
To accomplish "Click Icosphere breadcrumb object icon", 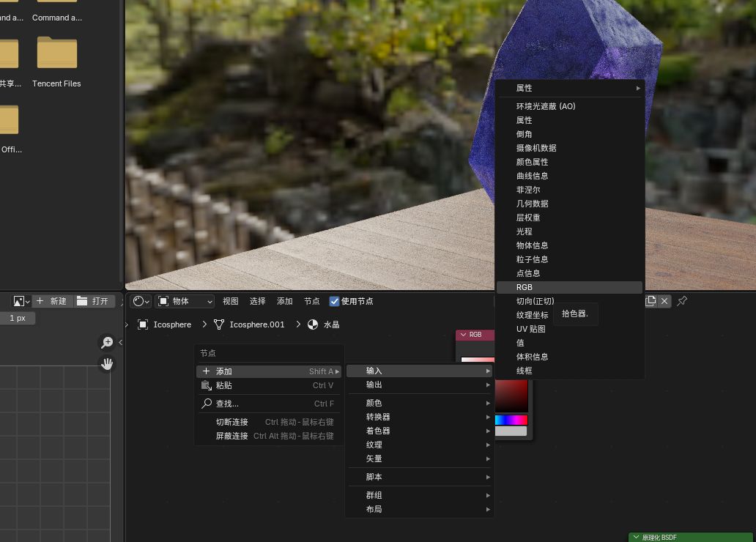I will pos(143,325).
